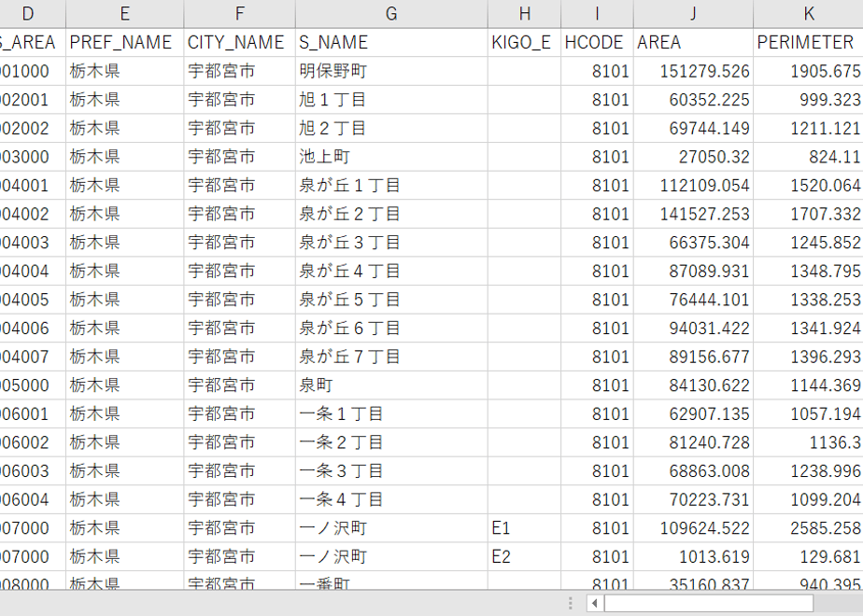Select cell containing 泉が丘１丁目

click(391, 186)
